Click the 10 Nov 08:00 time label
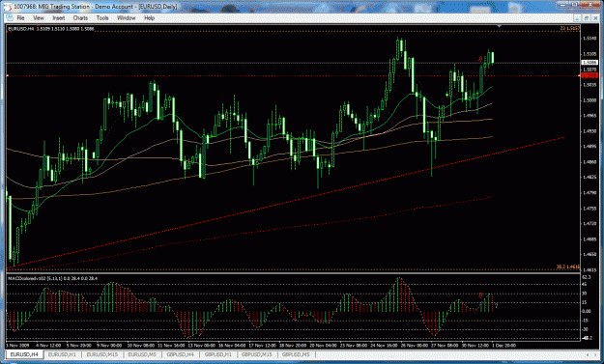Screen dimensions: 604x364 tap(141, 346)
